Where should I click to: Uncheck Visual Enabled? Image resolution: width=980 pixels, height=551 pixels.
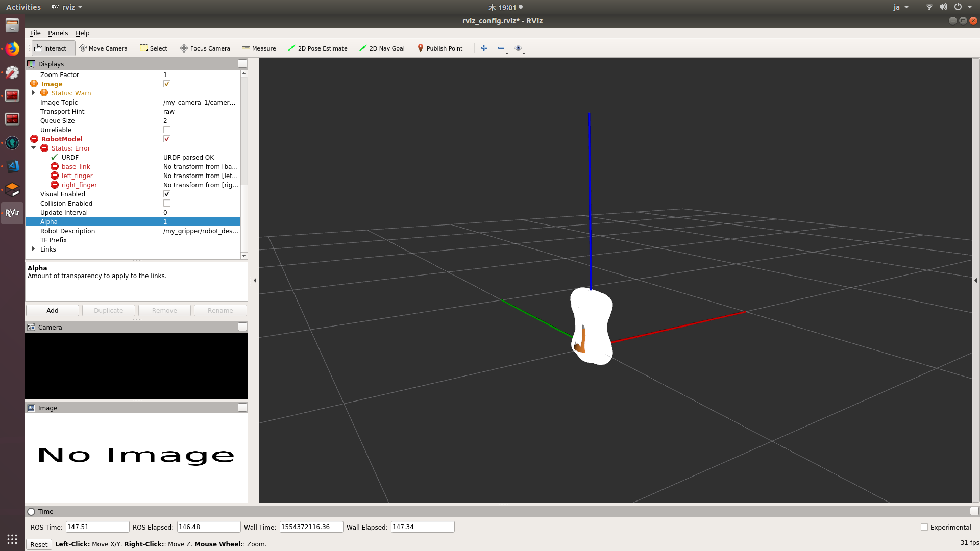click(x=167, y=194)
